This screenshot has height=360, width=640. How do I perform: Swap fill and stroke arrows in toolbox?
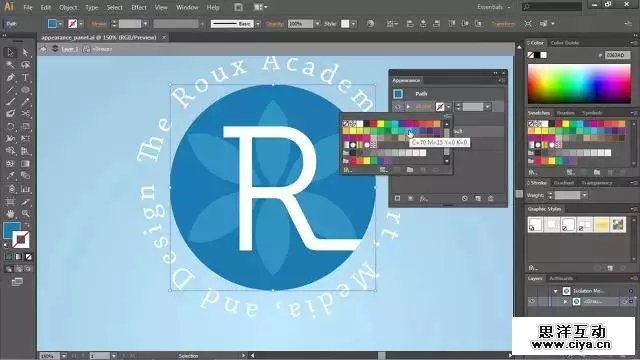click(x=27, y=224)
